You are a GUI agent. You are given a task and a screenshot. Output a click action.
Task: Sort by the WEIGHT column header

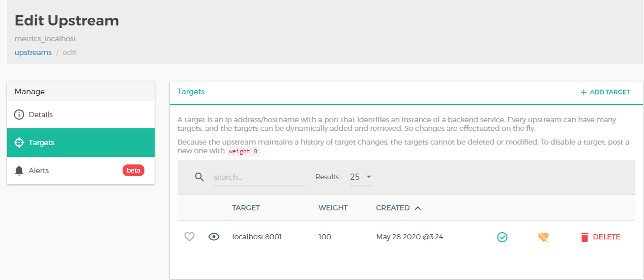[333, 208]
